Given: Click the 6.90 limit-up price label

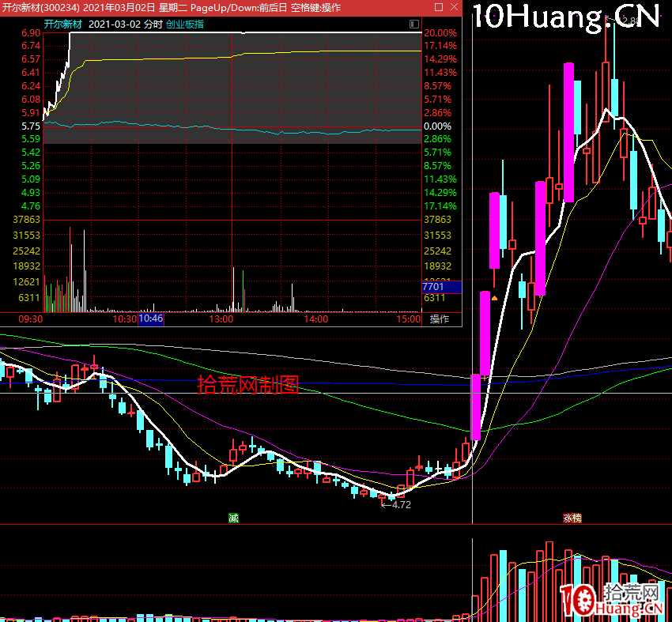Looking at the screenshot, I should (31, 33).
